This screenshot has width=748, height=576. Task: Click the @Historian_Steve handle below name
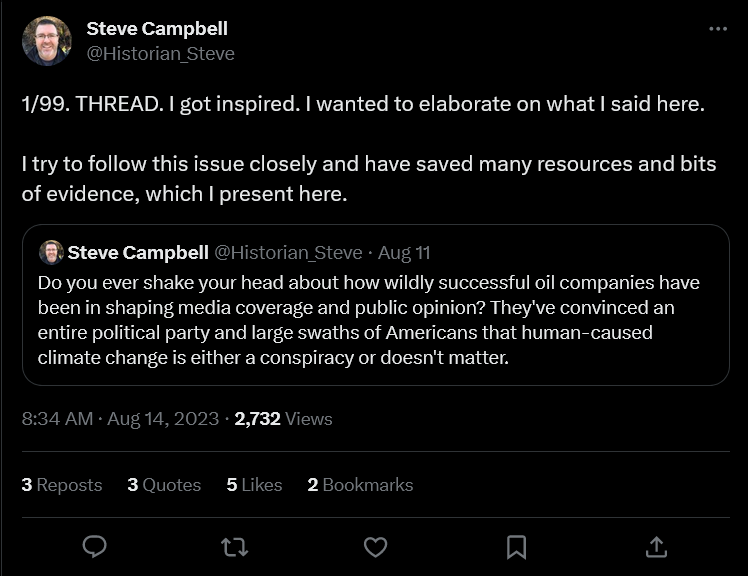(x=161, y=54)
